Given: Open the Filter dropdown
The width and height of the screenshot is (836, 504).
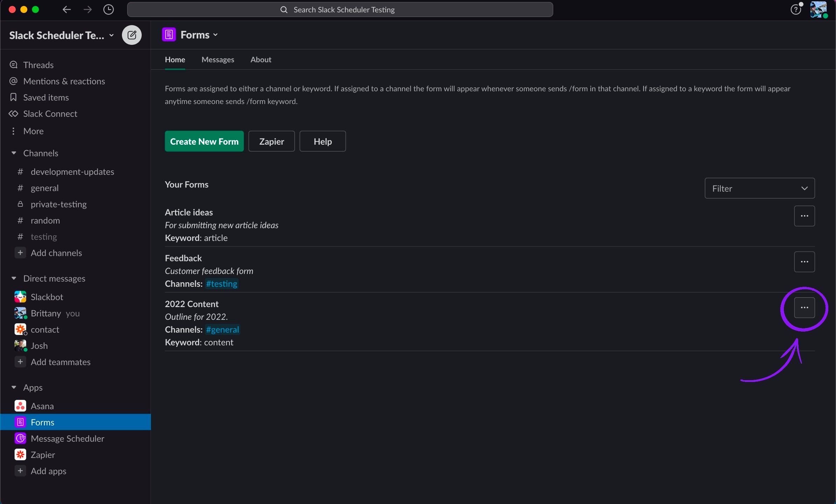Looking at the screenshot, I should click(x=759, y=188).
